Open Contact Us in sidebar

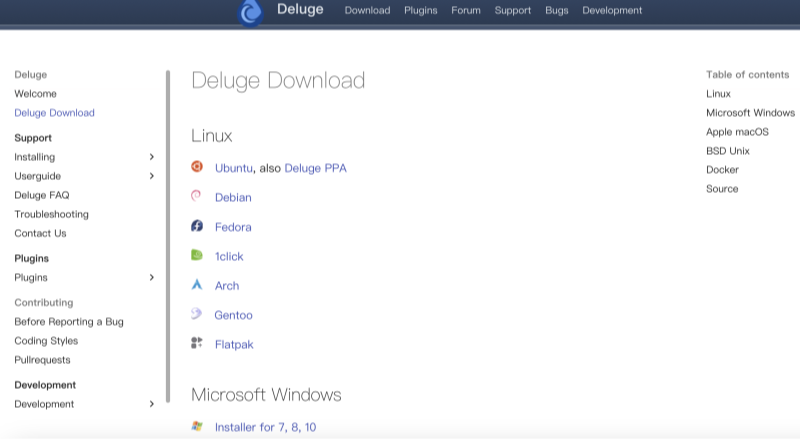pyautogui.click(x=40, y=233)
